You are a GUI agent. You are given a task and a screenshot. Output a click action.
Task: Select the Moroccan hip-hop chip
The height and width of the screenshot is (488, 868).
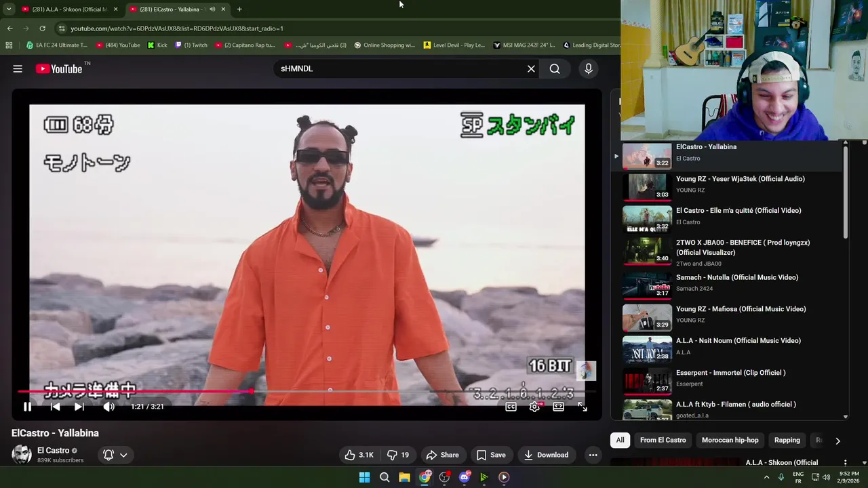[x=730, y=440]
